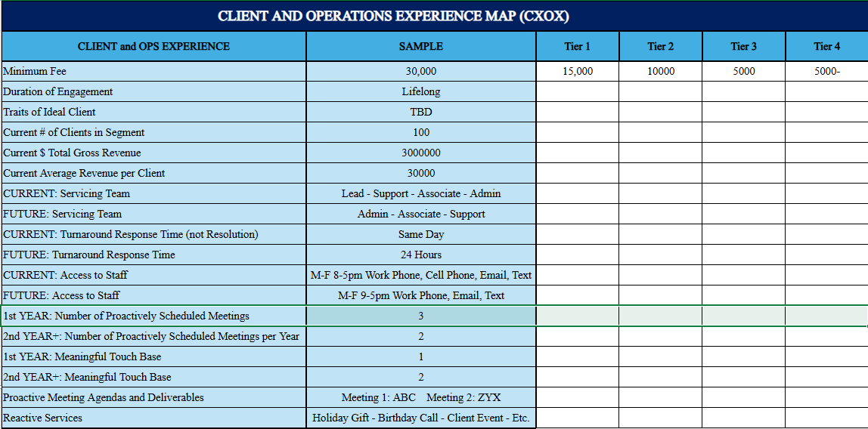Select 'Lead - Support - Associate - Admin' cell

pos(420,194)
